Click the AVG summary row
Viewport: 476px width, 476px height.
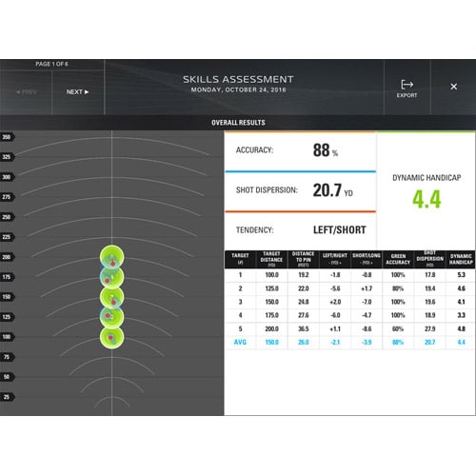(x=349, y=343)
